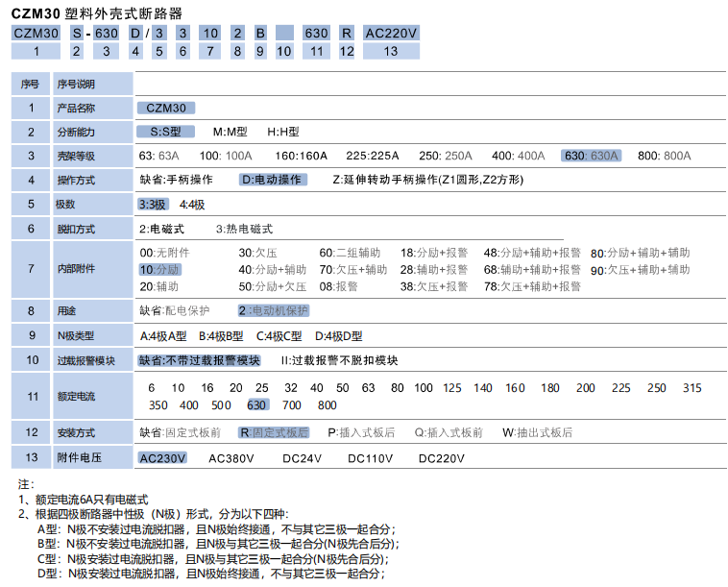Select the 4:4极 pole count option

tap(192, 205)
